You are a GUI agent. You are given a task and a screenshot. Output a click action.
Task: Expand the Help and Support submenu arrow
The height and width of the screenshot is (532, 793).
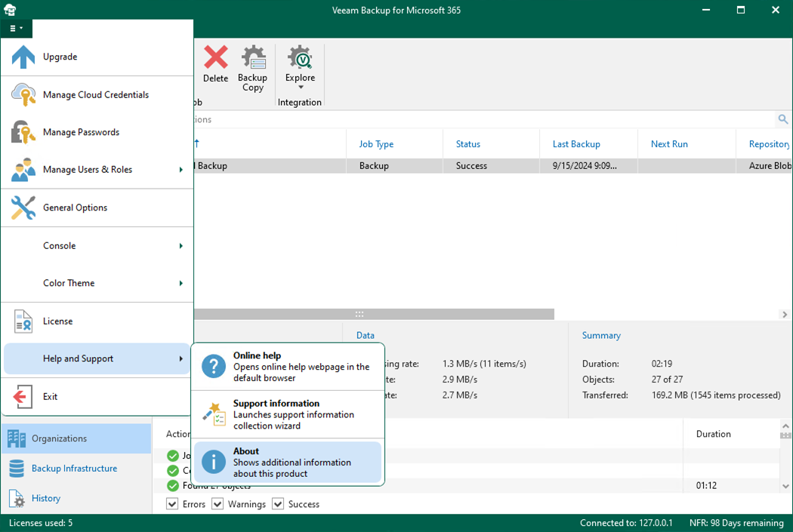point(181,358)
